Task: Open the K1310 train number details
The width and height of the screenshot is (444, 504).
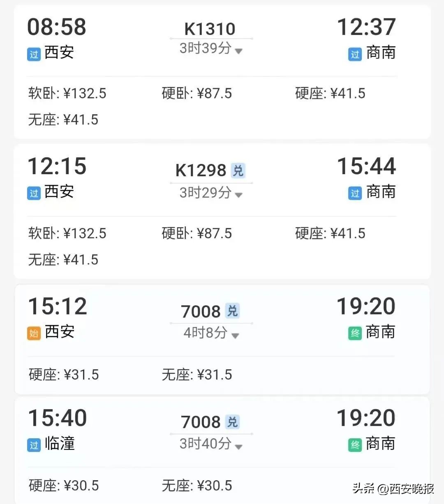Action: pos(210,29)
